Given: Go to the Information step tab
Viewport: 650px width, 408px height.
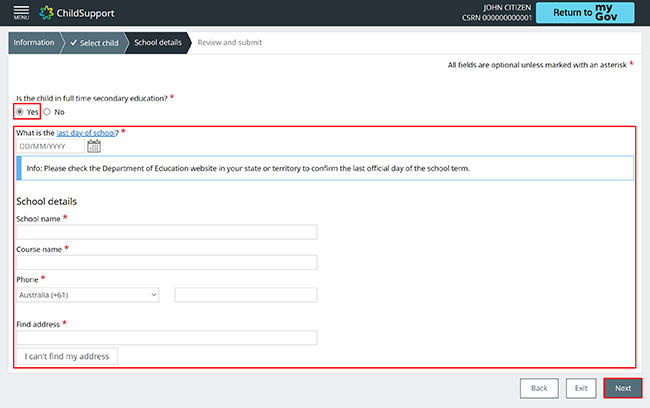Looking at the screenshot, I should 34,43.
